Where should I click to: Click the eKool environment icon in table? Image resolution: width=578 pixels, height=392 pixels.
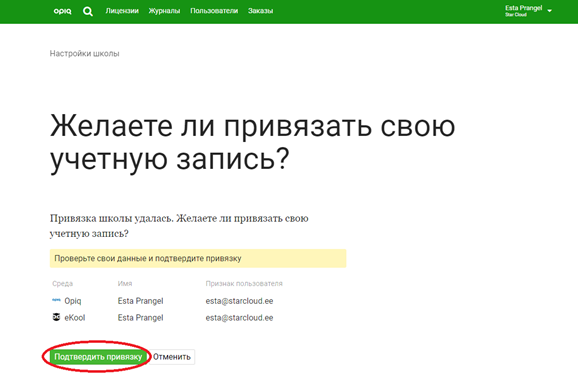click(56, 317)
